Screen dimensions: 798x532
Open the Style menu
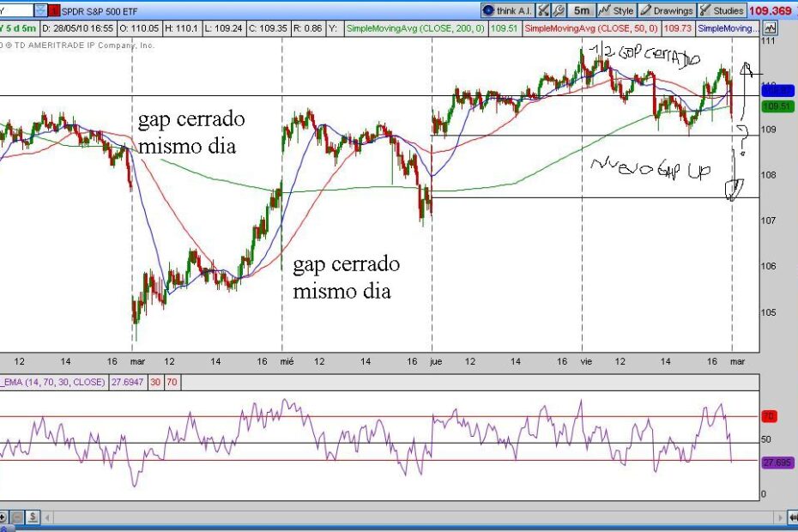[616, 10]
